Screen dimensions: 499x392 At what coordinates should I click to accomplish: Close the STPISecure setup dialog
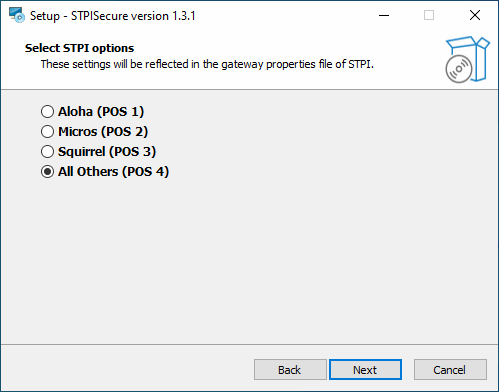point(475,15)
